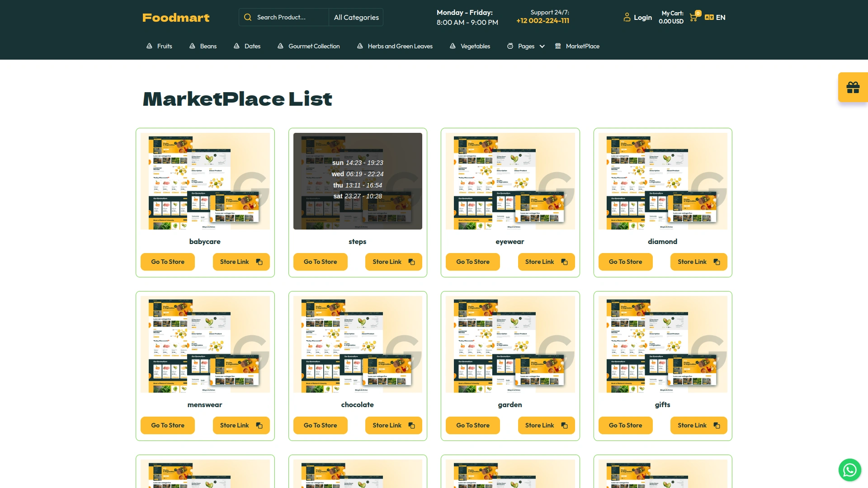The width and height of the screenshot is (868, 488).
Task: Click the shopping cart icon
Action: tap(693, 18)
